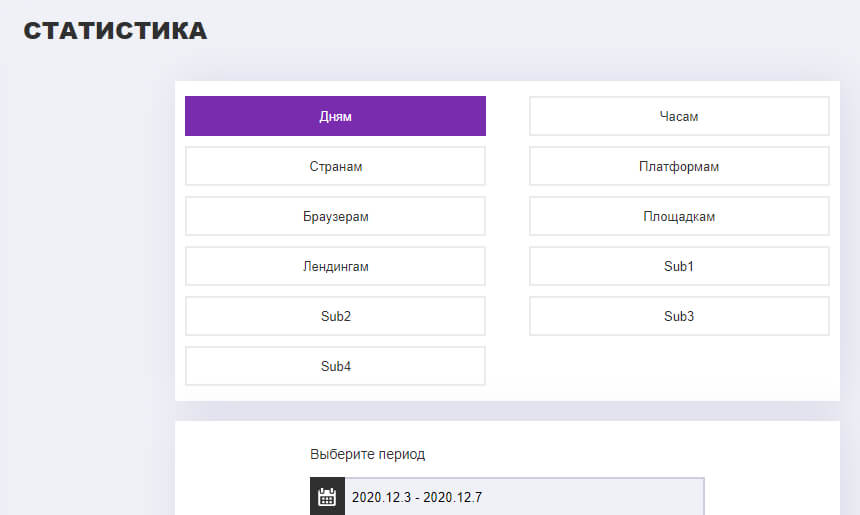The image size is (860, 515).
Task: Select the Дням statistics tab
Action: (x=335, y=116)
